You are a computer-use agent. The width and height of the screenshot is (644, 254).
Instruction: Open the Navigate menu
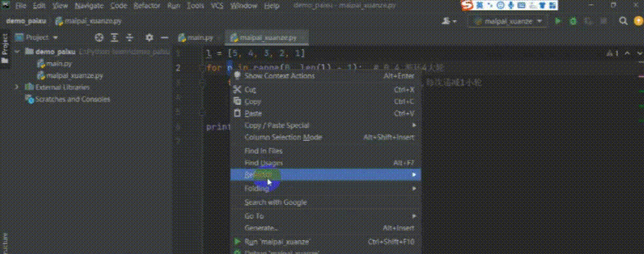[x=89, y=6]
